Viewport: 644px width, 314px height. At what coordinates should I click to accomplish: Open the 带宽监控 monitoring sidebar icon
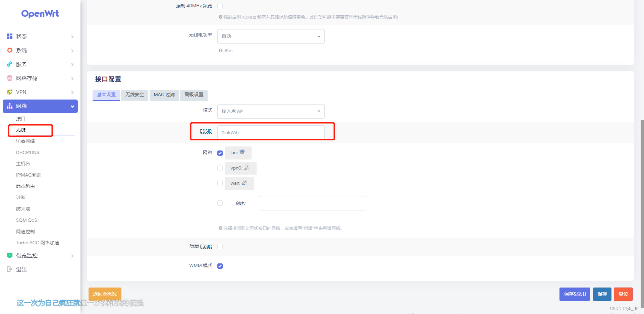pos(9,255)
